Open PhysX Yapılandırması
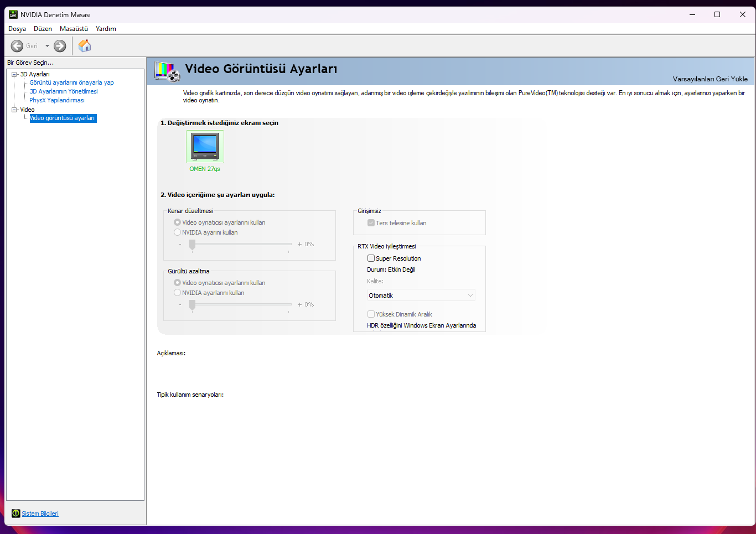The width and height of the screenshot is (756, 534). pyautogui.click(x=57, y=100)
